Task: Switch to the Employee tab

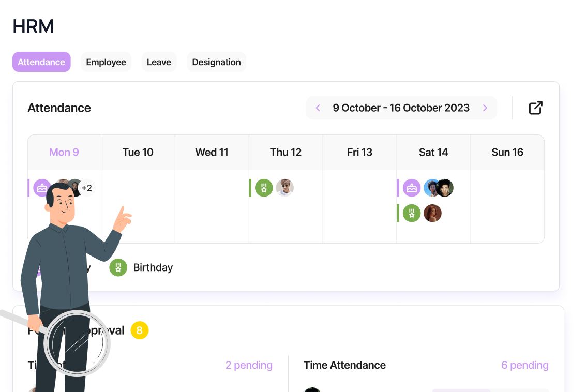Action: 106,62
